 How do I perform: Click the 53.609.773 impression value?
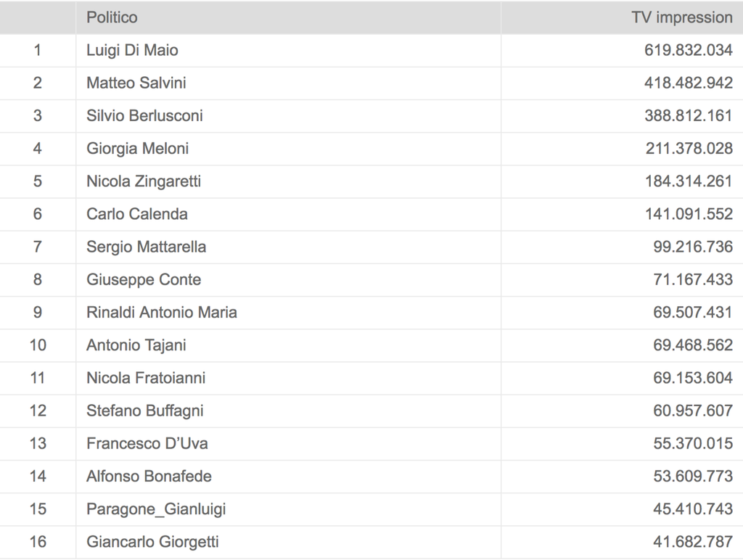(693, 476)
